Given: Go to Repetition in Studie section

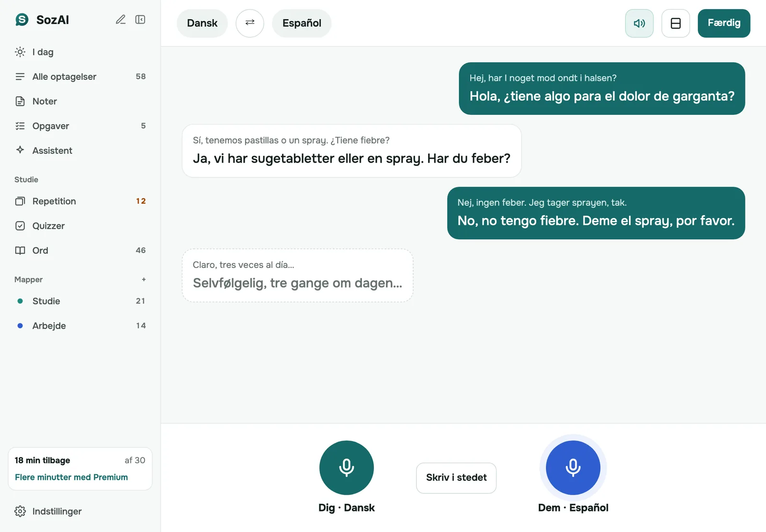Looking at the screenshot, I should click(x=80, y=201).
